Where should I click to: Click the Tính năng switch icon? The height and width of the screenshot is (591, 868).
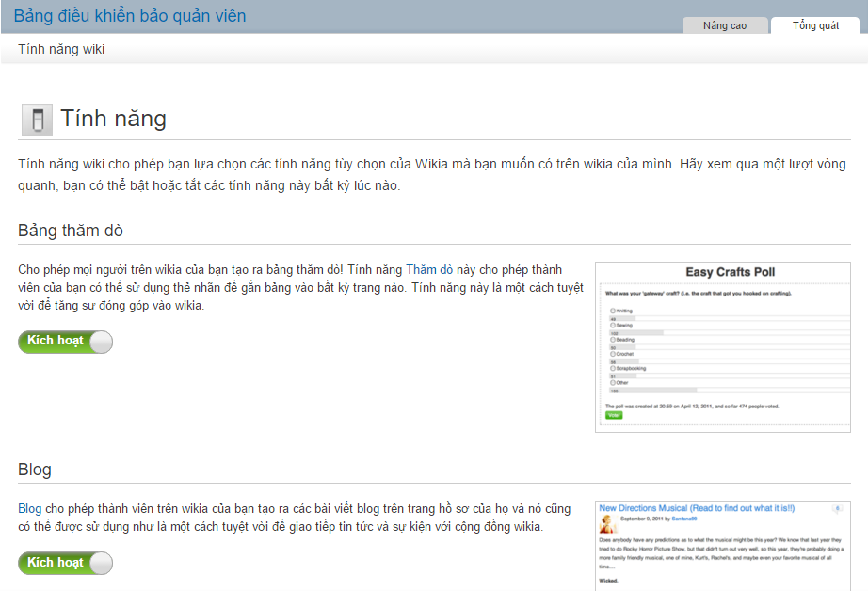click(x=37, y=121)
